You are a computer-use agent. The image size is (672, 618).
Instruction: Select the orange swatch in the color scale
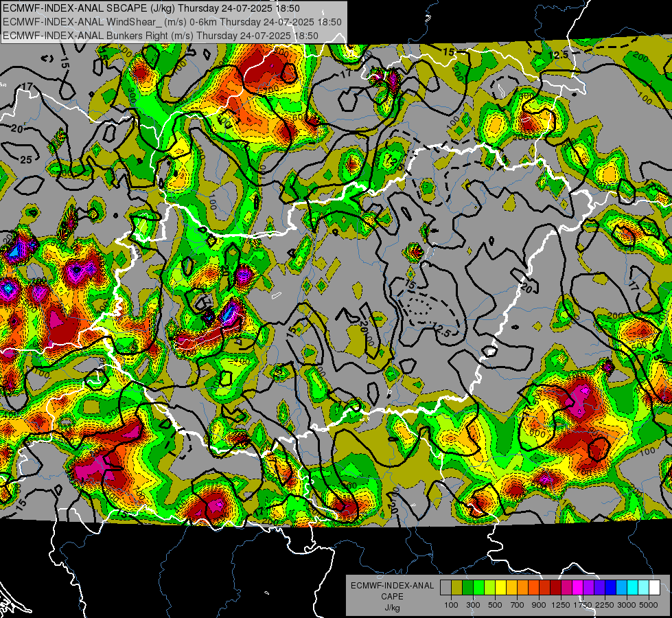[x=523, y=587]
